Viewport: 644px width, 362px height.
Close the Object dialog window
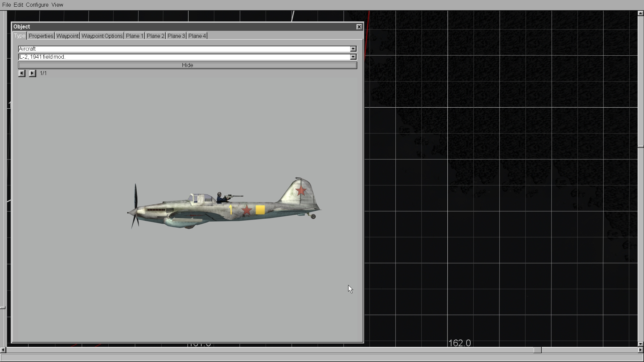(359, 27)
